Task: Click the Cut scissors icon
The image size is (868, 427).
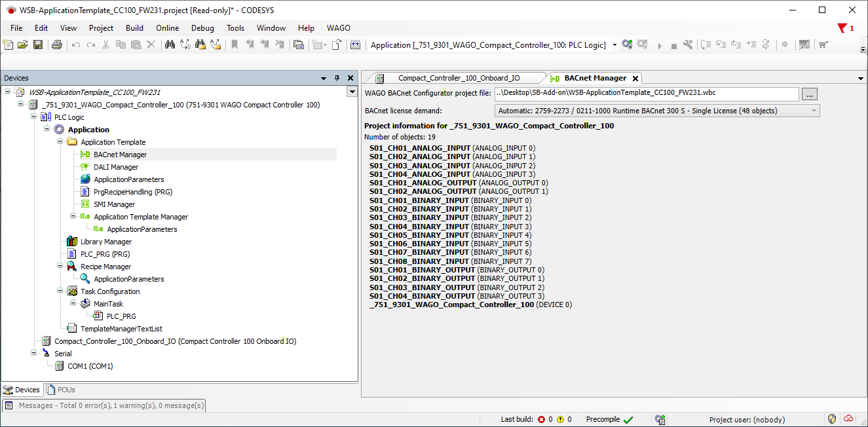Action: tap(105, 45)
